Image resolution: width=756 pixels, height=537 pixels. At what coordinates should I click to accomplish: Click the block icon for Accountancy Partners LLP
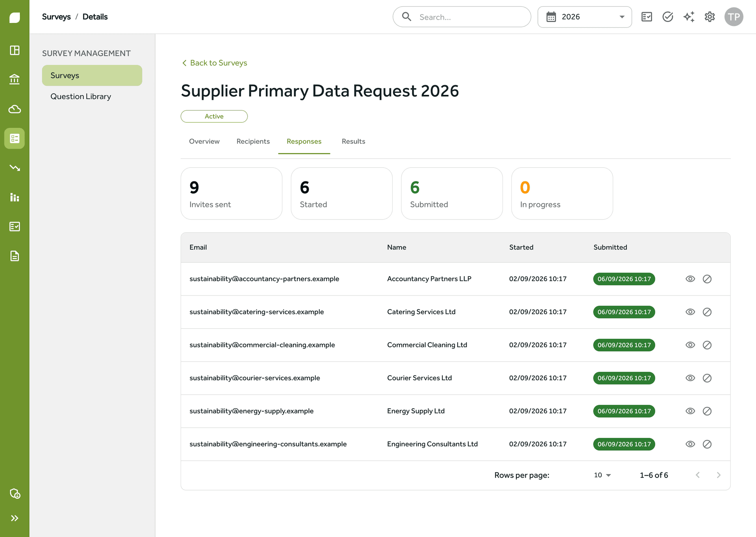click(x=707, y=279)
